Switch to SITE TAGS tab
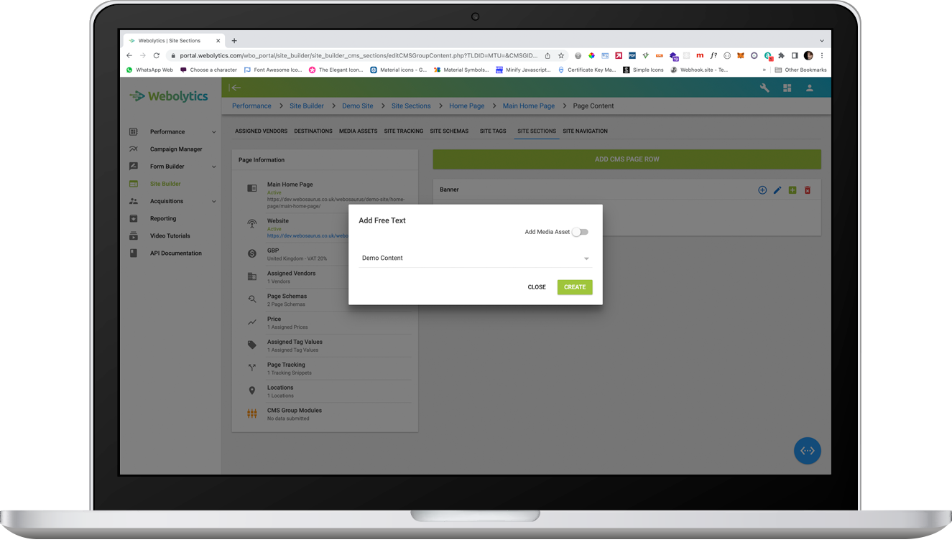This screenshot has height=560, width=952. [x=493, y=131]
